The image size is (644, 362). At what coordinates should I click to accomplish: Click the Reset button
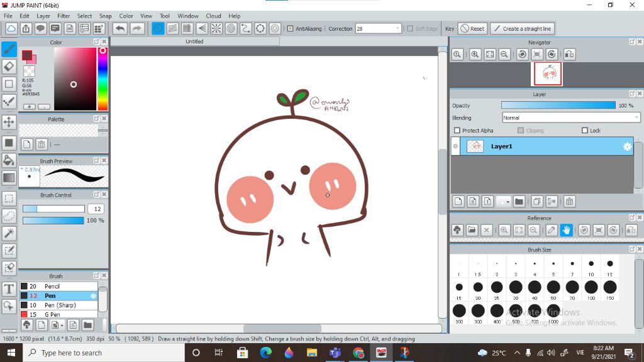pyautogui.click(x=472, y=29)
